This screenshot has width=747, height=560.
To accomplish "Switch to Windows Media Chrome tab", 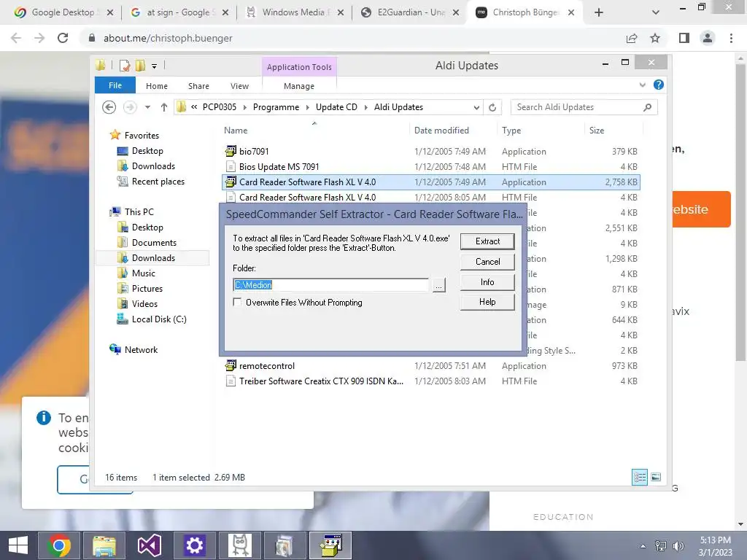I will pos(293,12).
